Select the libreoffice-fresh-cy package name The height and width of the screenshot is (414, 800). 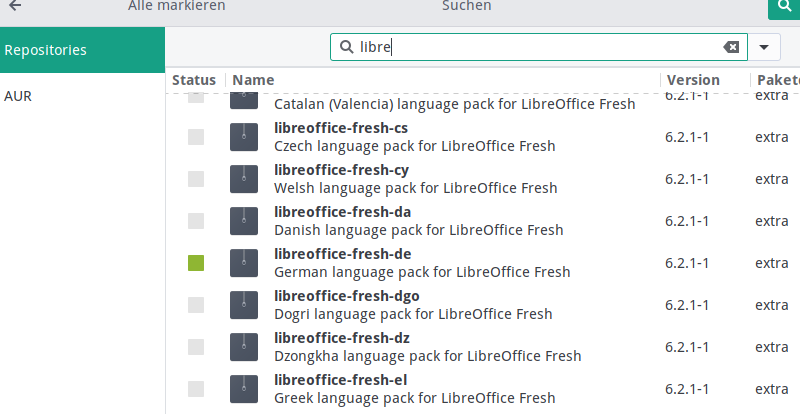coord(341,170)
